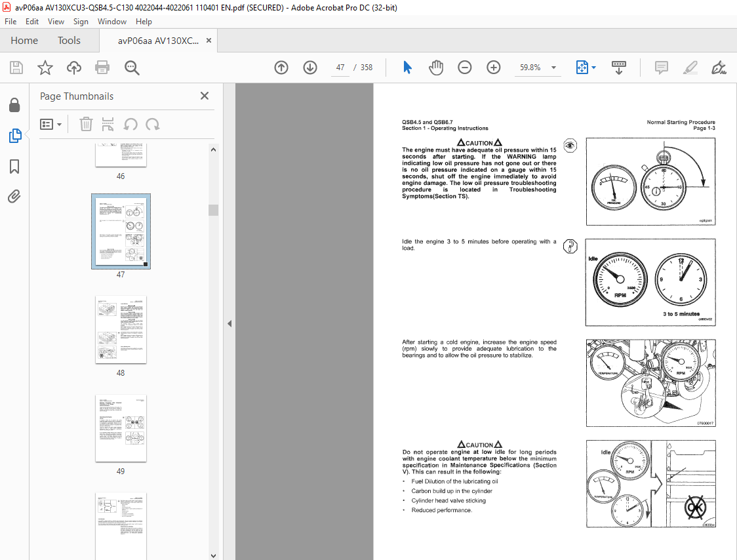Open the thumbnails options menu dropdown
This screenshot has height=560, width=737.
click(50, 125)
